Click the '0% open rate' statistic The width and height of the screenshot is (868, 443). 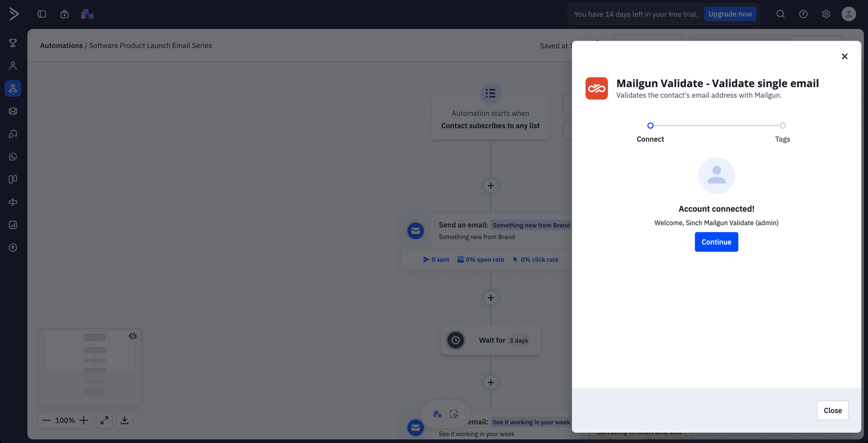click(481, 260)
